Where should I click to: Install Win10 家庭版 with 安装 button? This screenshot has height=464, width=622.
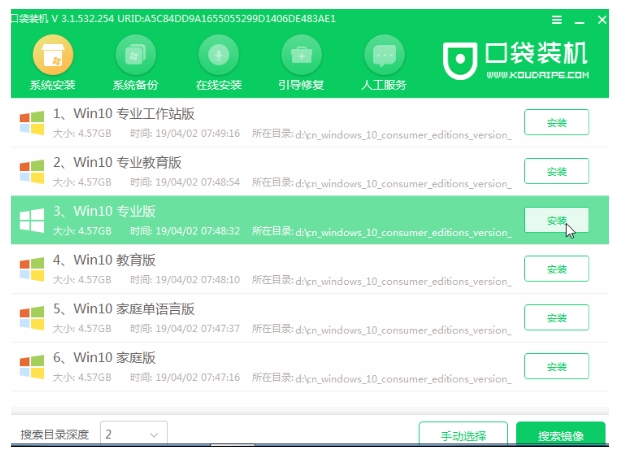pyautogui.click(x=556, y=366)
